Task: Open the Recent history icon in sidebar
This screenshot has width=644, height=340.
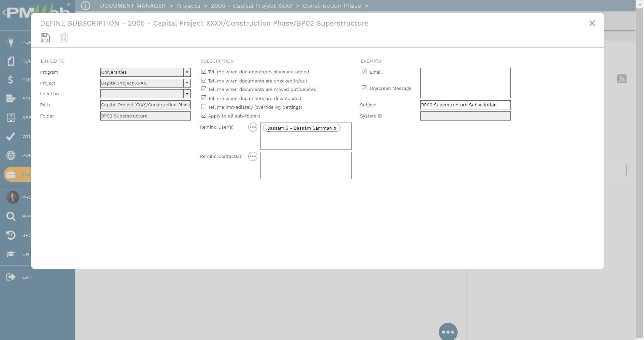Action: click(x=11, y=235)
